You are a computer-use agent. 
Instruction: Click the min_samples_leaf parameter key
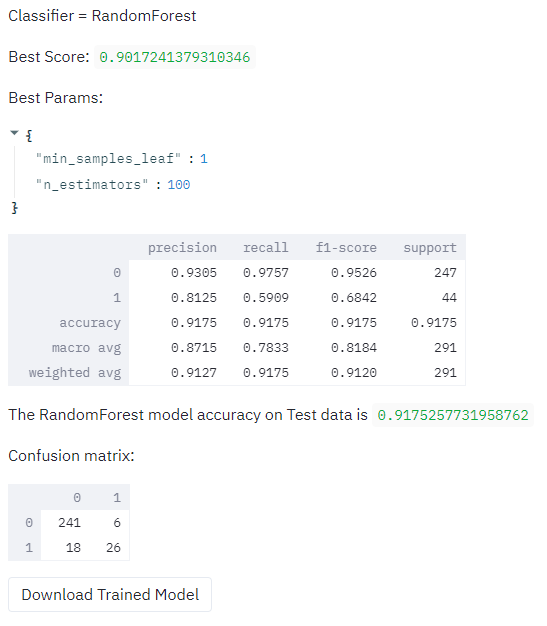pos(108,158)
